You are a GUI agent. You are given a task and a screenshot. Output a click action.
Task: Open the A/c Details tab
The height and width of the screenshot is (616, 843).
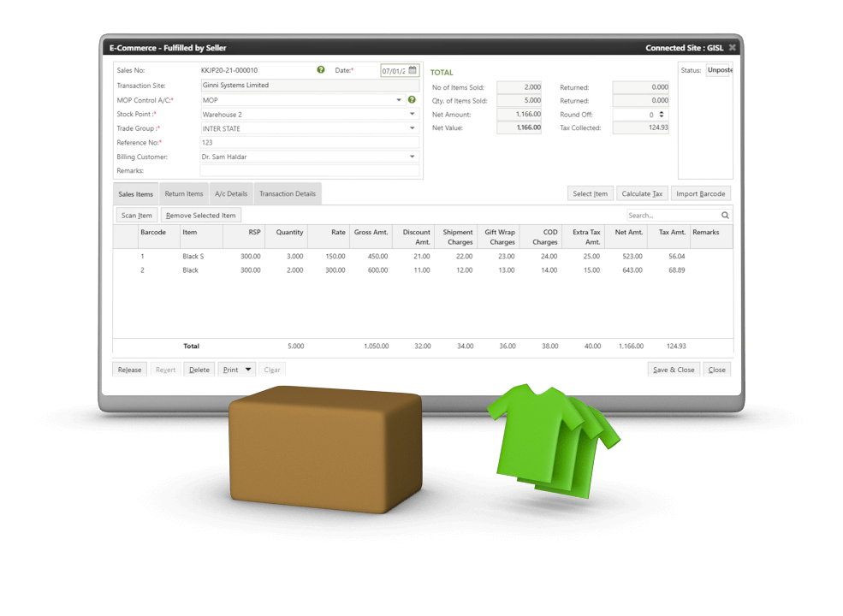point(231,193)
